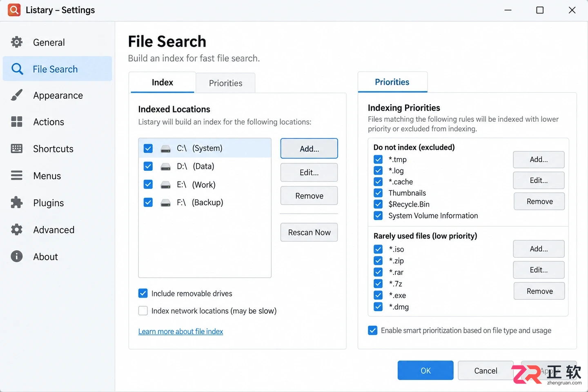Click the drive icon for C:\ (System)

click(x=165, y=149)
